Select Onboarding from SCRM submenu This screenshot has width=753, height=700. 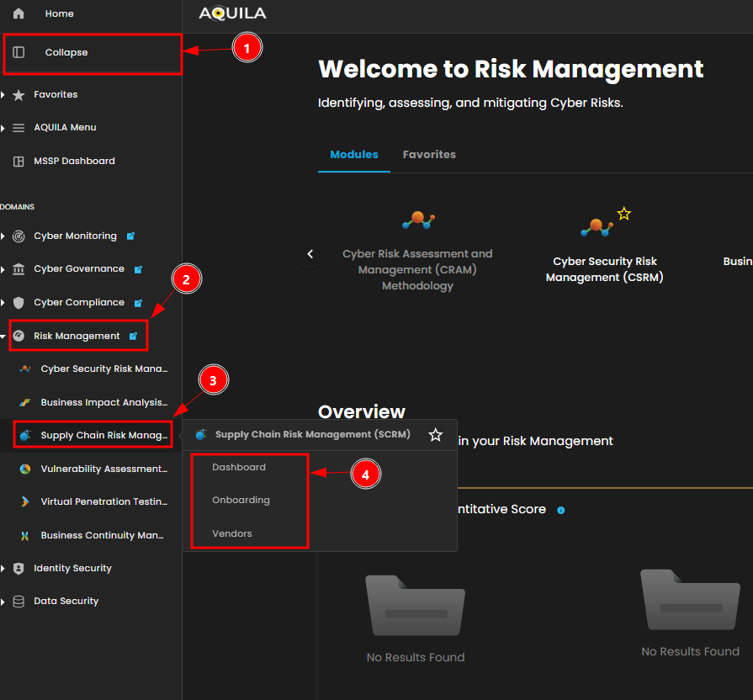pyautogui.click(x=241, y=500)
